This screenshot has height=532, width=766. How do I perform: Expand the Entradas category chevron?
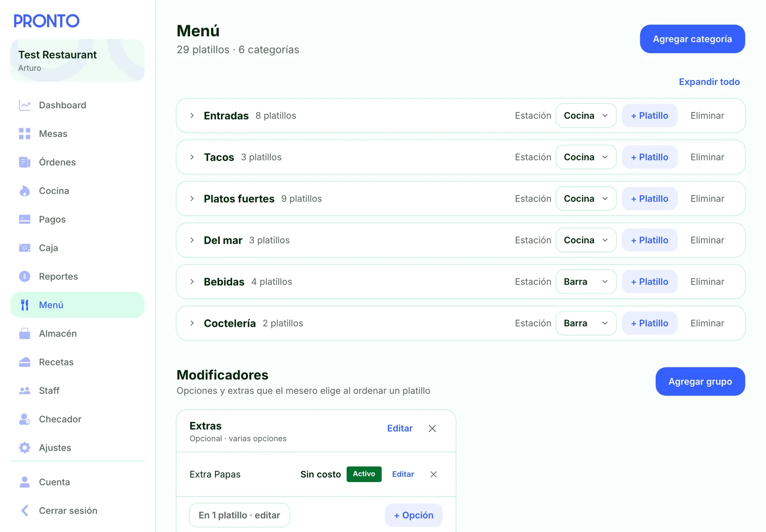tap(192, 115)
